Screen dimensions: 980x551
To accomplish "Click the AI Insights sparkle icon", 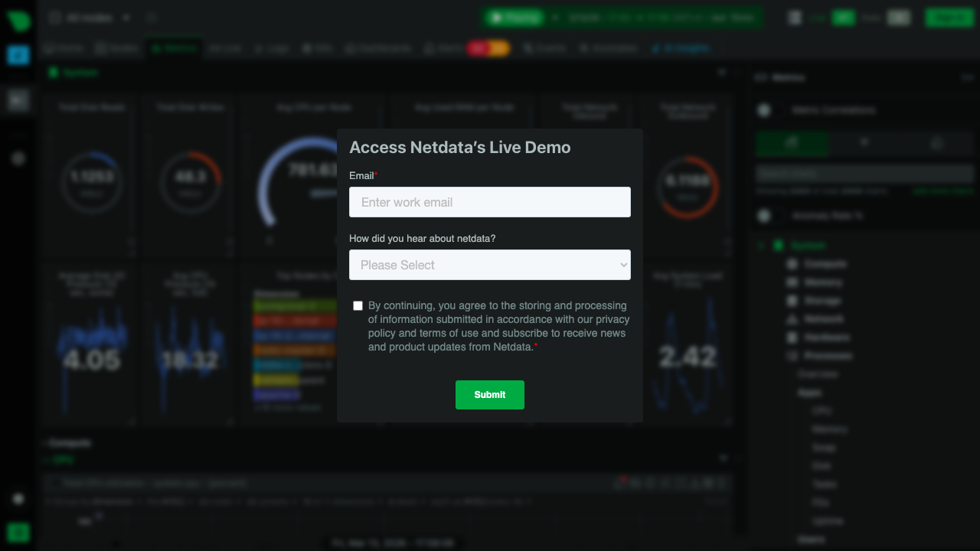I will click(656, 47).
